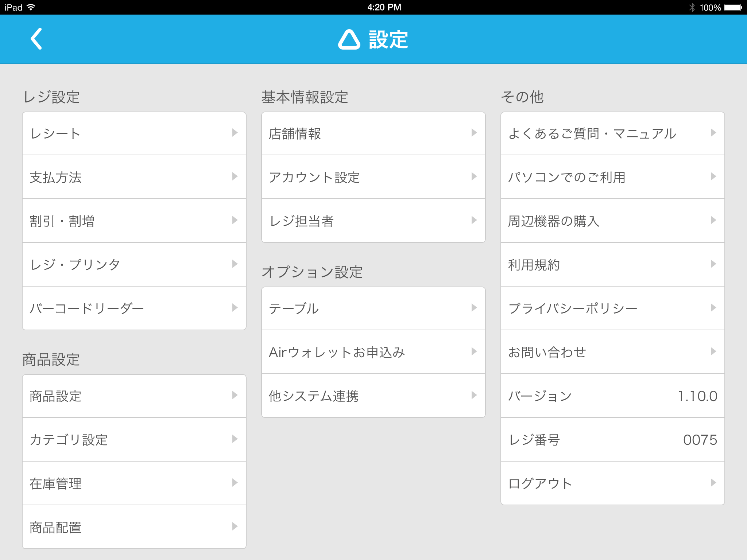
Task: Open 在庫管理 inventory settings
Action: [x=134, y=483]
